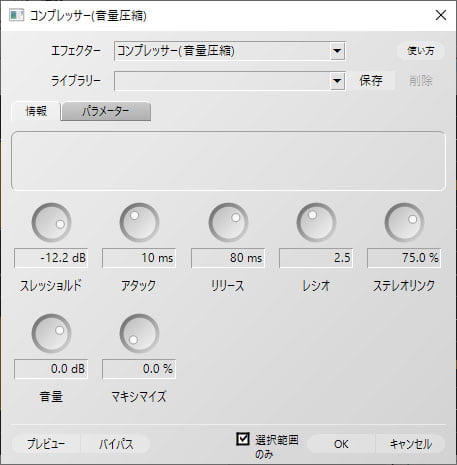The height and width of the screenshot is (465, 457).
Task: Click the compressor window title icon
Action: tap(16, 15)
